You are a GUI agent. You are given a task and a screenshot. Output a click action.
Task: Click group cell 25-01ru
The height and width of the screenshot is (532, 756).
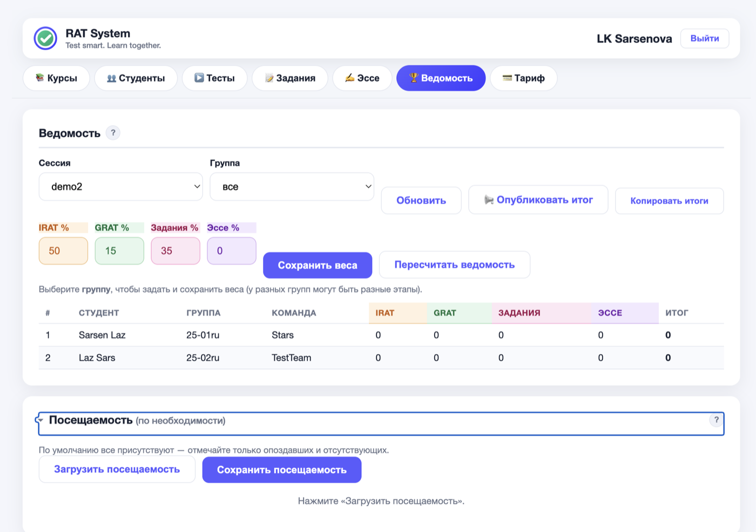coord(203,335)
